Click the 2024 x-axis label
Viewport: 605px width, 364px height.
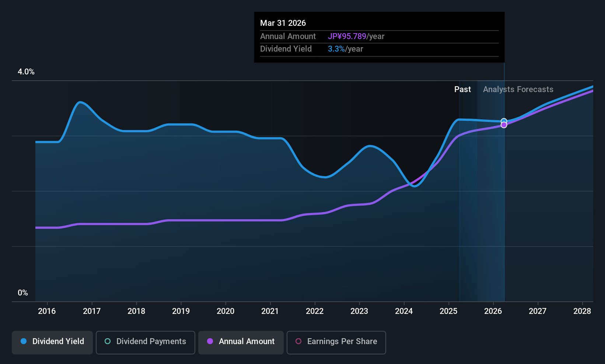(x=404, y=311)
